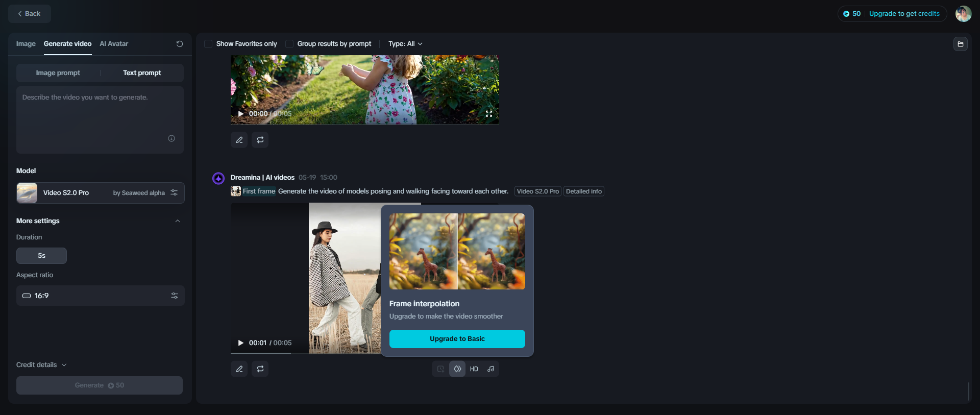Click the Upgrade to Basic button
The height and width of the screenshot is (415, 980).
tap(457, 339)
